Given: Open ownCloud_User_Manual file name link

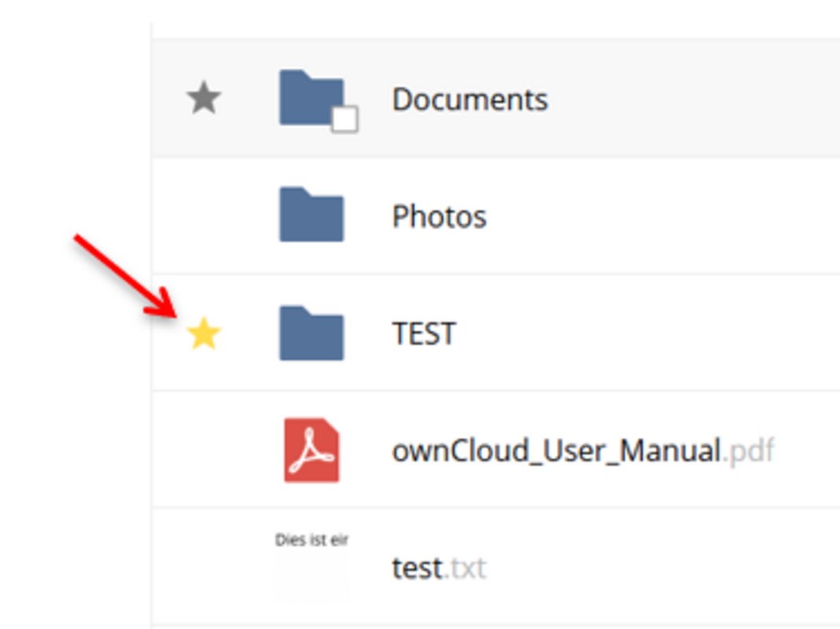Looking at the screenshot, I should (x=556, y=451).
